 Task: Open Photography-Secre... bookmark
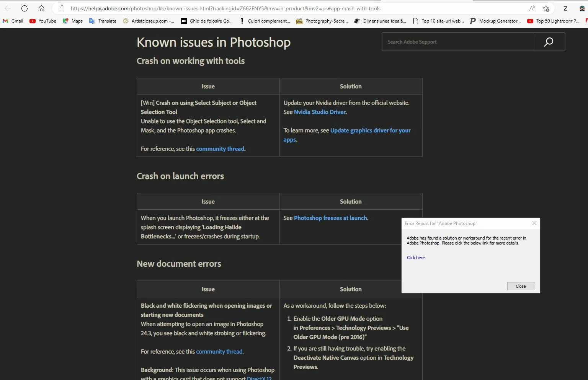click(x=322, y=21)
